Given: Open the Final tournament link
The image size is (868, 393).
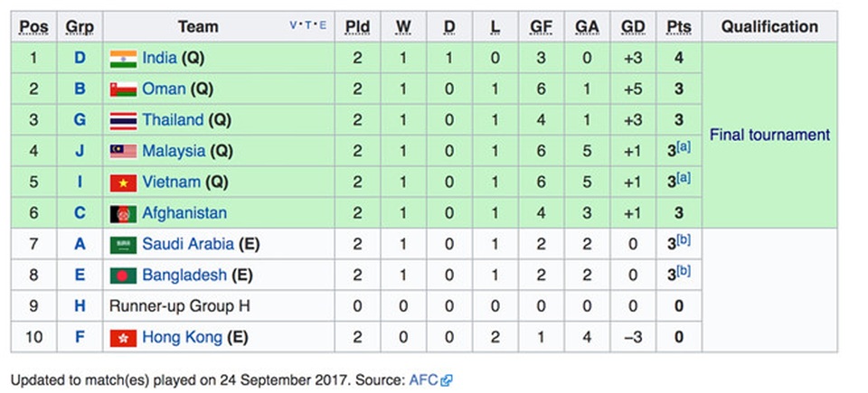Looking at the screenshot, I should click(769, 135).
